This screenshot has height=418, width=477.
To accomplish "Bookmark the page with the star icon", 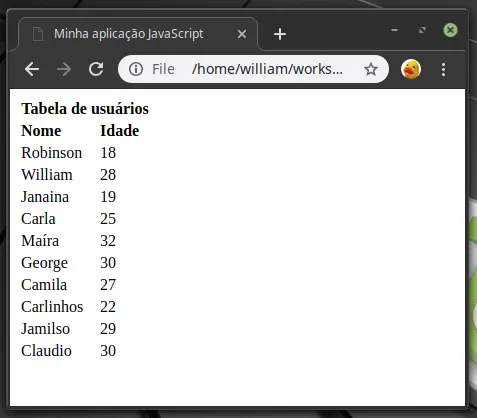I will (x=371, y=69).
